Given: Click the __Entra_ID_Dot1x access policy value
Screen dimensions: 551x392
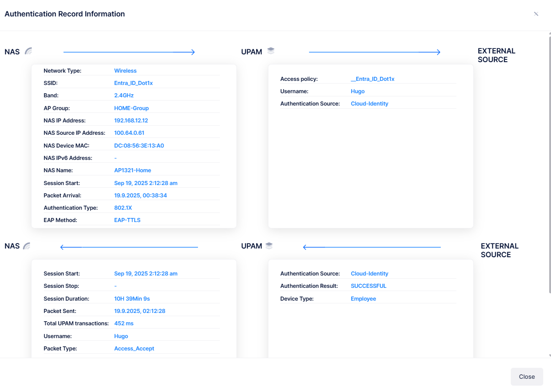Looking at the screenshot, I should point(372,79).
